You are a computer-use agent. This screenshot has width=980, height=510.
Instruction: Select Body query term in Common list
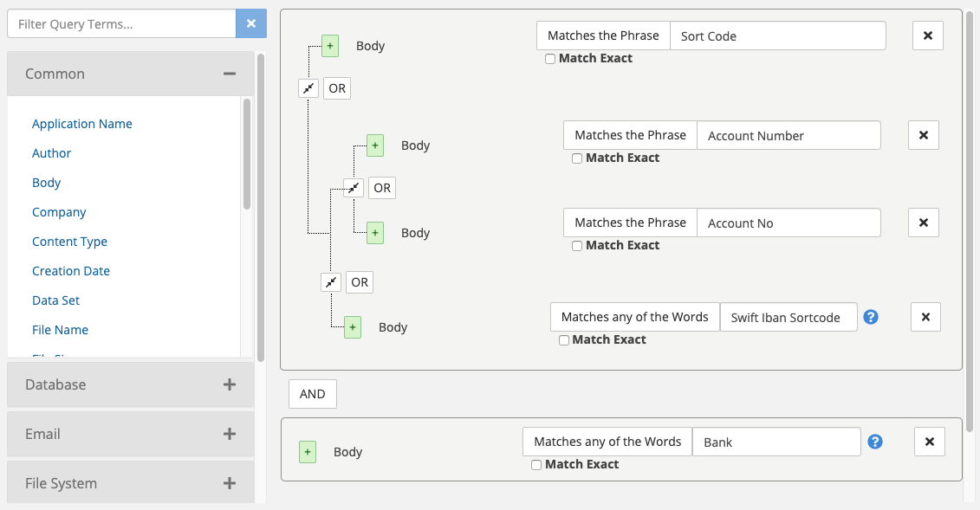(46, 183)
